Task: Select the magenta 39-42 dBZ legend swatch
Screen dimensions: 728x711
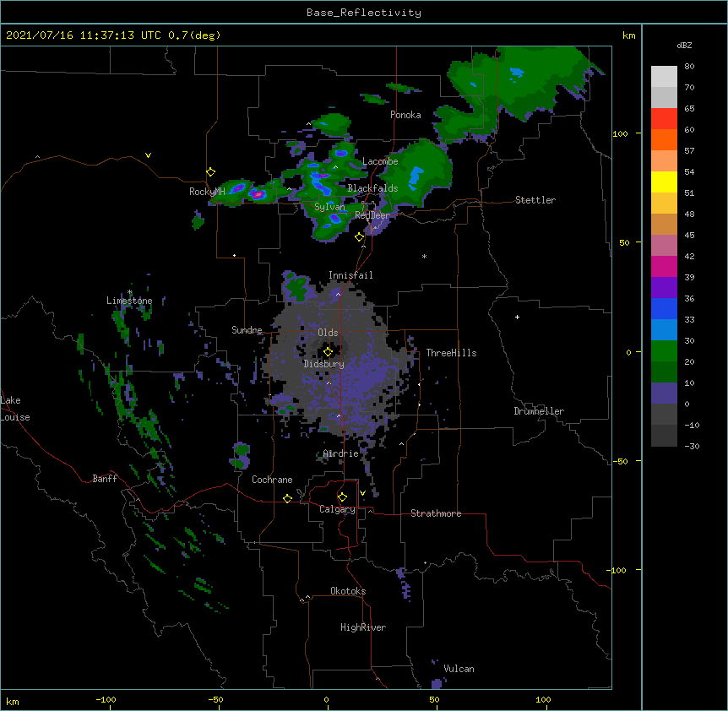Action: click(664, 266)
